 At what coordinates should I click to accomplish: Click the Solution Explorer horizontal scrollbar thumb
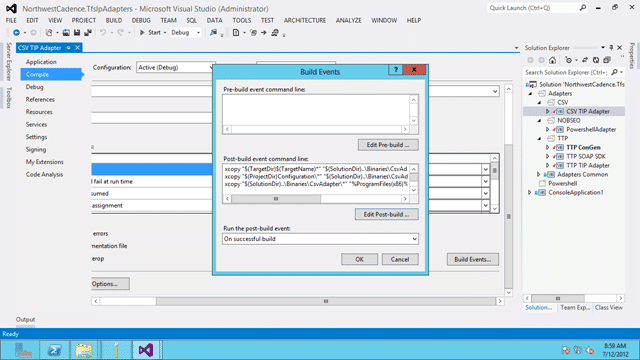click(x=558, y=298)
